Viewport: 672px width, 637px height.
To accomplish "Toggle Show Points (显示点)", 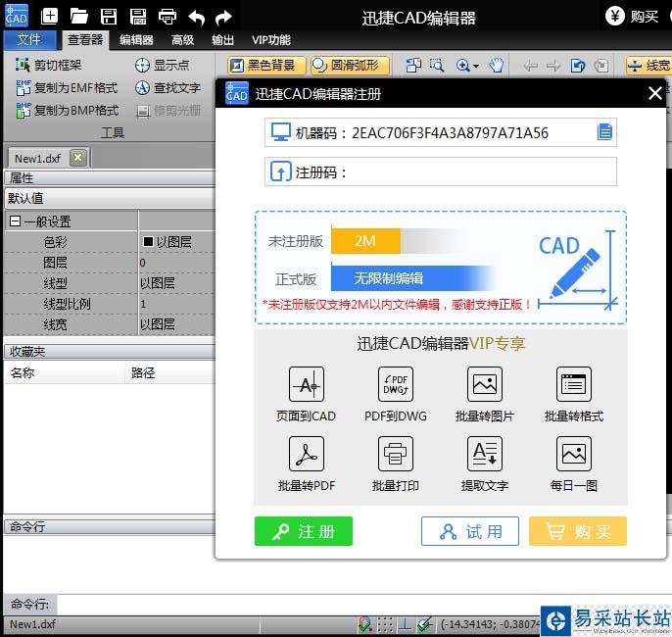I will [162, 65].
